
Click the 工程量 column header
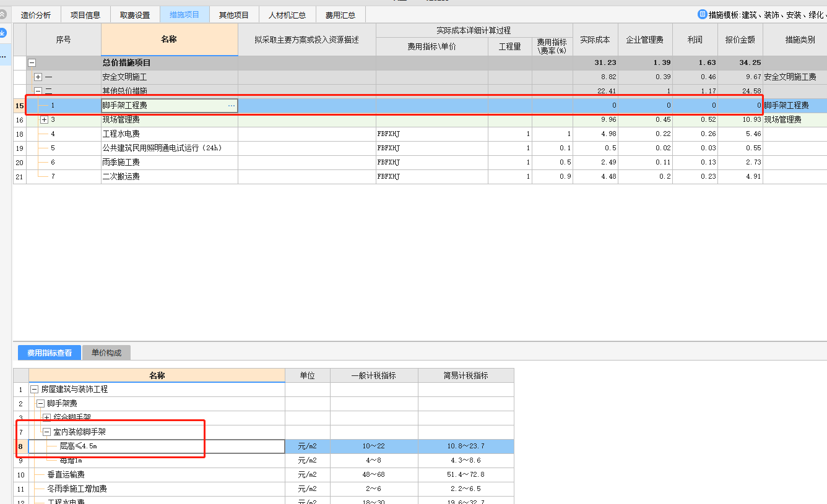(510, 46)
